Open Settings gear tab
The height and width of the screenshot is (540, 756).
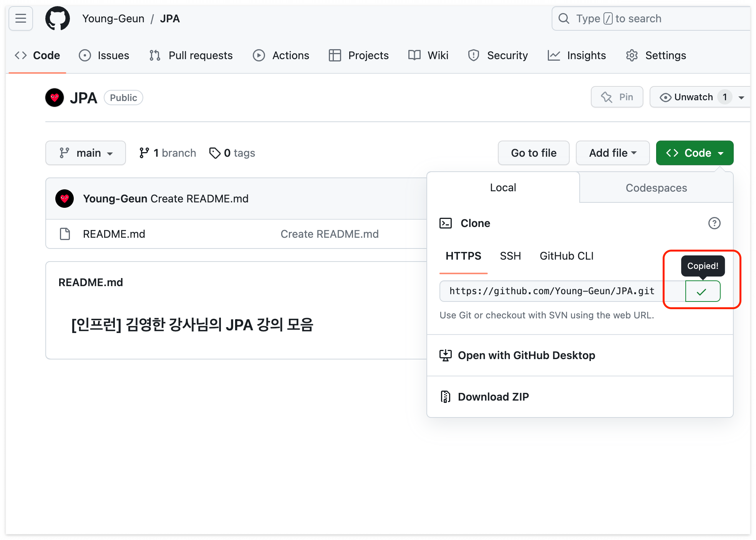click(x=656, y=56)
